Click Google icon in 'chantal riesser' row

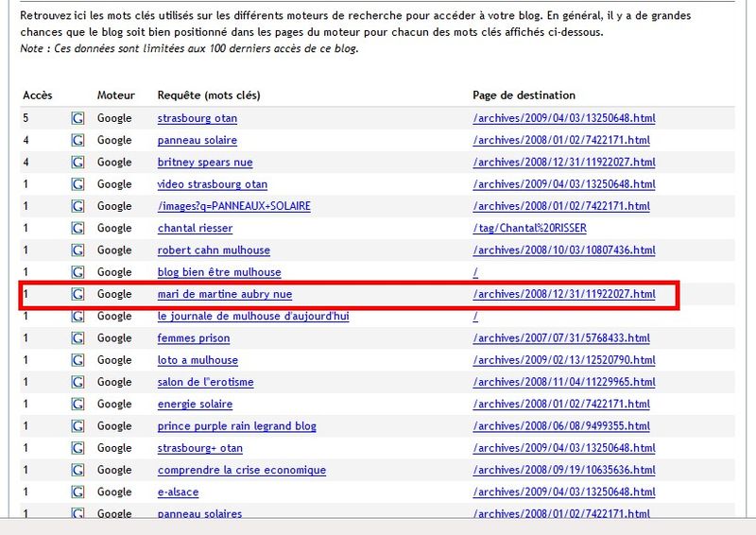tap(77, 228)
